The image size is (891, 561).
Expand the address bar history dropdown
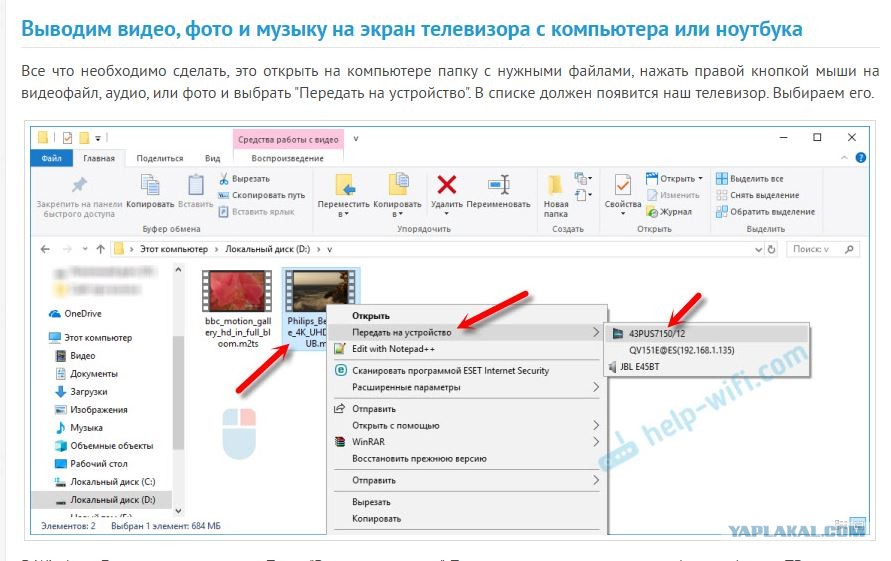click(x=758, y=249)
